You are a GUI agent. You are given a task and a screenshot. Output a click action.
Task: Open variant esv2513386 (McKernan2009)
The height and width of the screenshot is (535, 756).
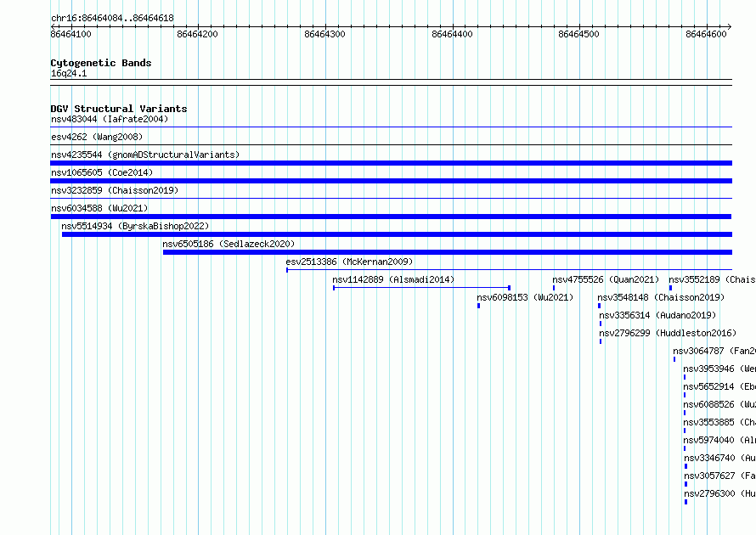click(349, 262)
